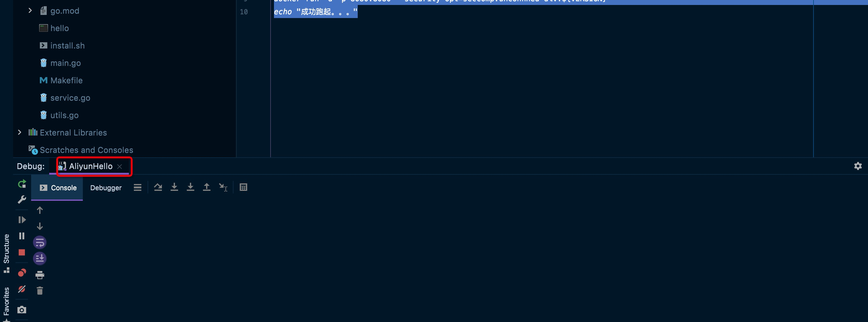This screenshot has height=322, width=868.
Task: Rerun the AliyunHello debug configuration
Action: tap(21, 184)
